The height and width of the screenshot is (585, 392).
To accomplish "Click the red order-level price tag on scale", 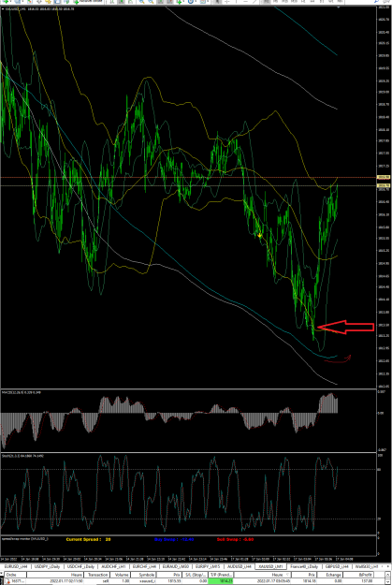I will [x=385, y=177].
